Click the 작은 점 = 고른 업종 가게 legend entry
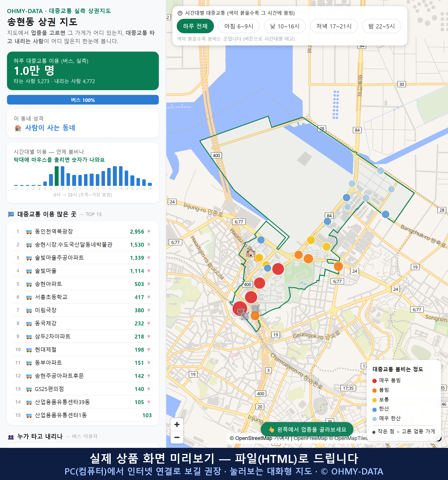 (404, 431)
